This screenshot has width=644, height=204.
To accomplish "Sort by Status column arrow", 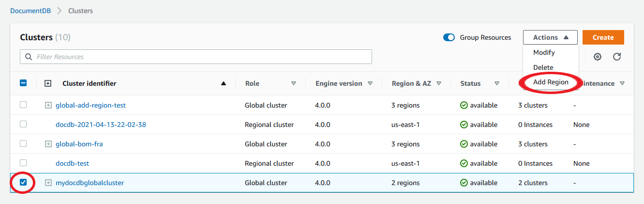I will pyautogui.click(x=497, y=83).
